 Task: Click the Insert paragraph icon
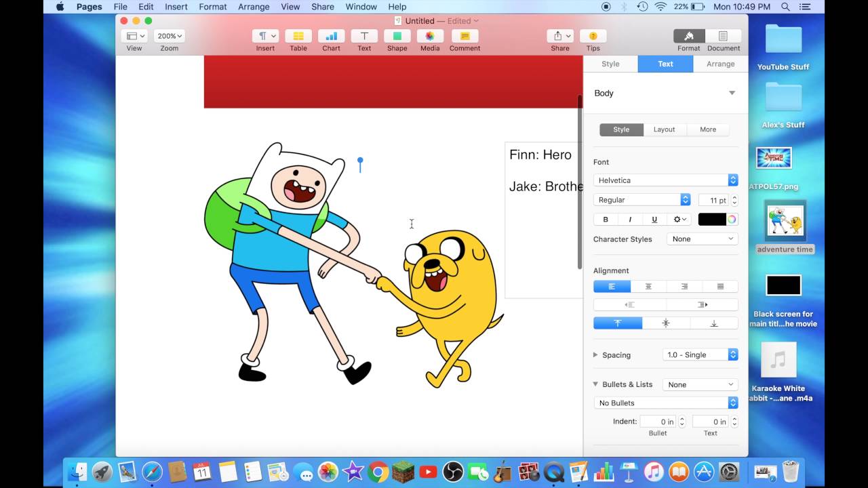point(265,36)
